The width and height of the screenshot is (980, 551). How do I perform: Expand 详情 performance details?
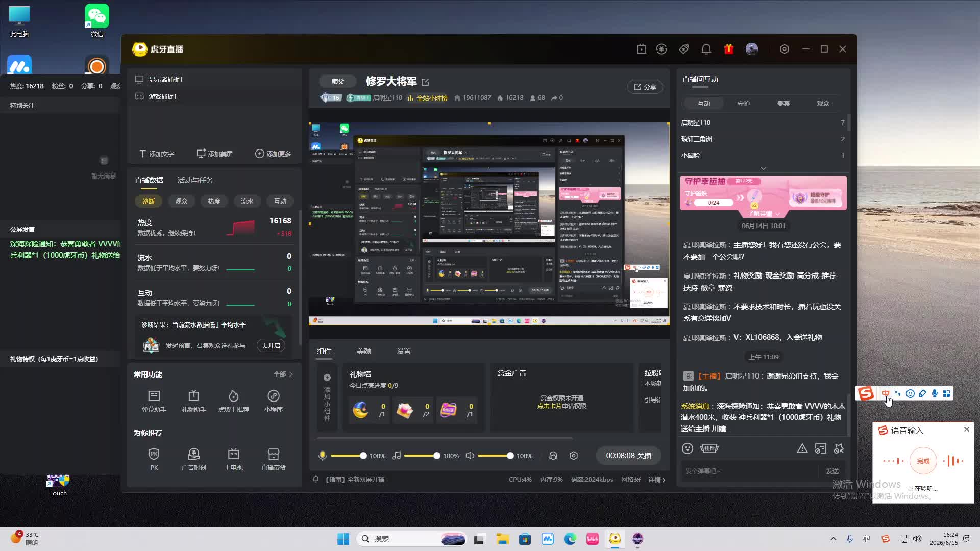[657, 480]
